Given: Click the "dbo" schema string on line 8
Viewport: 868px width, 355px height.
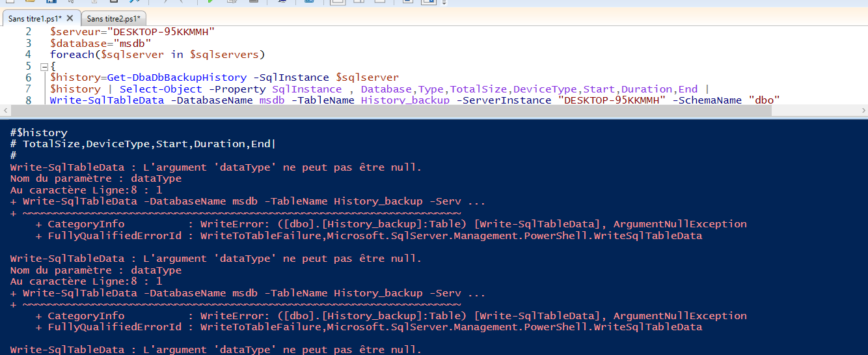Looking at the screenshot, I should pos(764,100).
